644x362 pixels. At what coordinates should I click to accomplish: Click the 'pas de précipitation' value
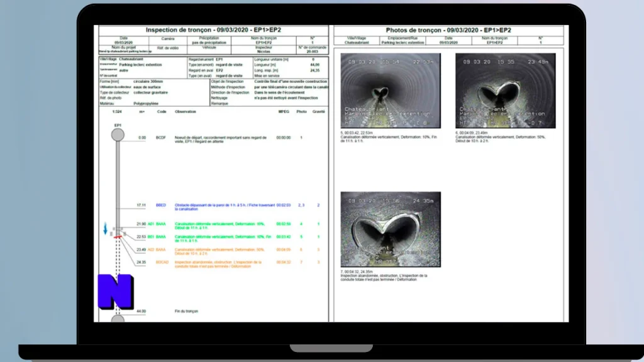(x=209, y=43)
